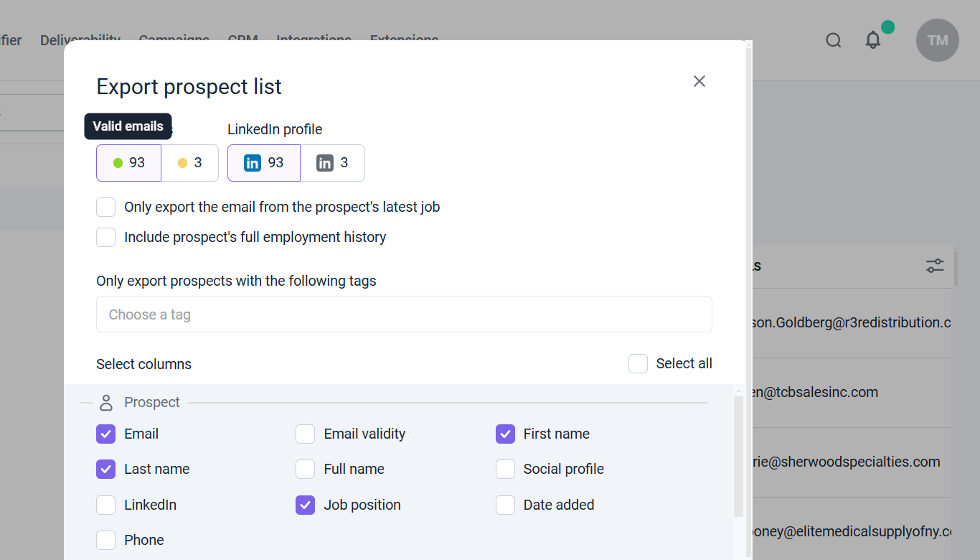Click the Prospect section person icon
Image resolution: width=980 pixels, height=560 pixels.
[106, 403]
